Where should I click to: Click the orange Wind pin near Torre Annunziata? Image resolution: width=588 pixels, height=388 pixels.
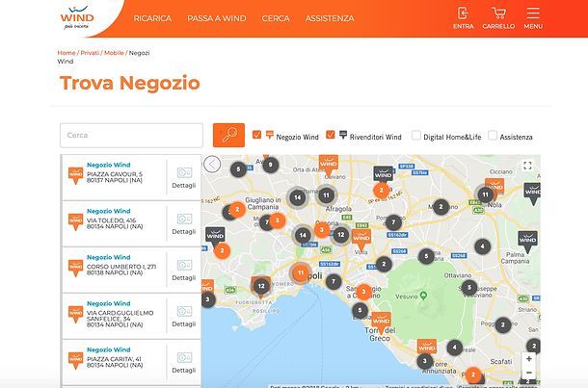pos(427,347)
